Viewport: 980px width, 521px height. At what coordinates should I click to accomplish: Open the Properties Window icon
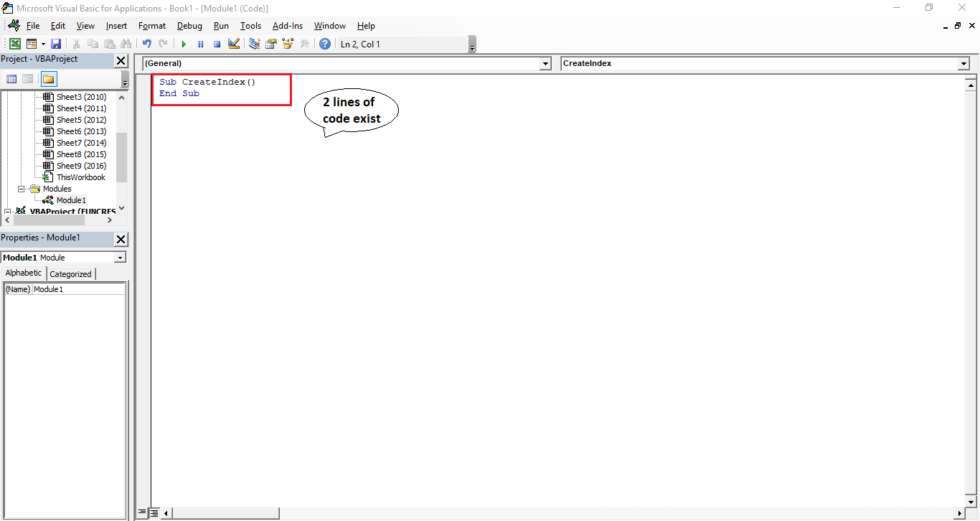(271, 44)
